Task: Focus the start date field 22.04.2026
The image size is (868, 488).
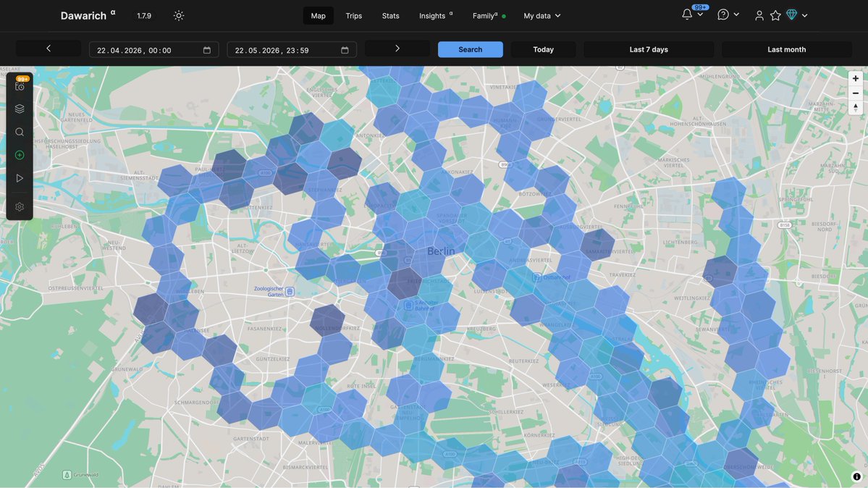Action: coord(154,50)
